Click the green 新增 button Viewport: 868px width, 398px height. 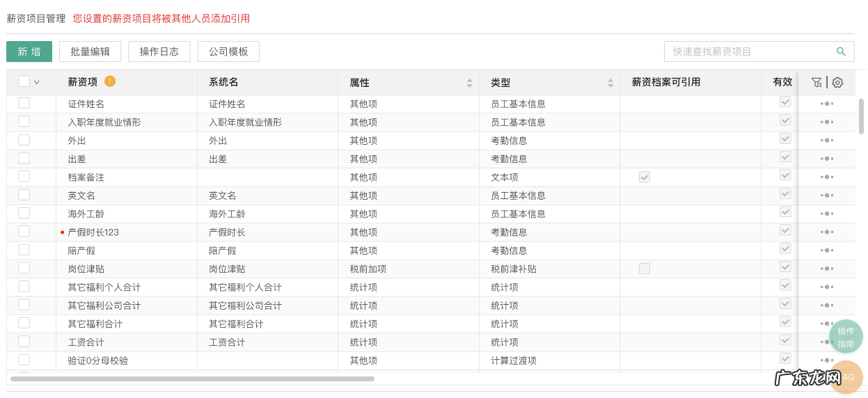coord(29,51)
